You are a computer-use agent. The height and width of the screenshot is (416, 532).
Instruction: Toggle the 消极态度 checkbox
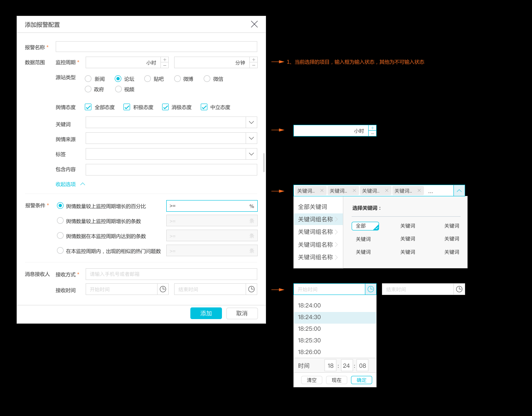(165, 107)
